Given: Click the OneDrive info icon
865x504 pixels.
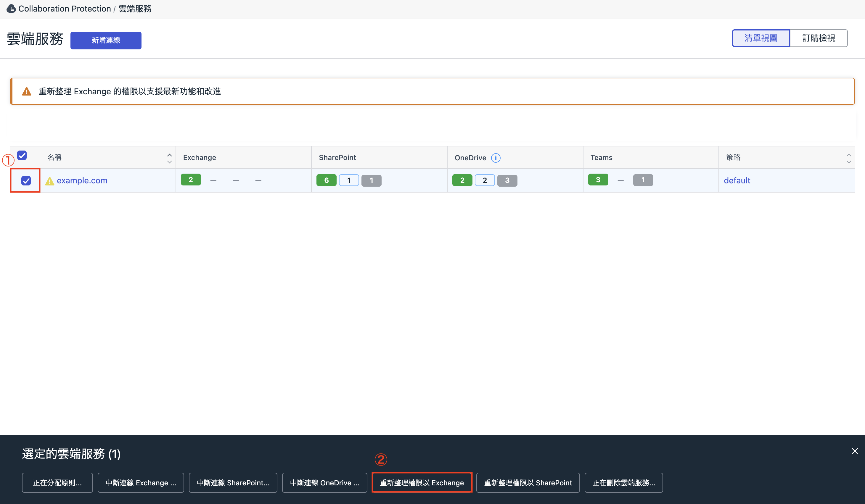Looking at the screenshot, I should click(x=496, y=158).
